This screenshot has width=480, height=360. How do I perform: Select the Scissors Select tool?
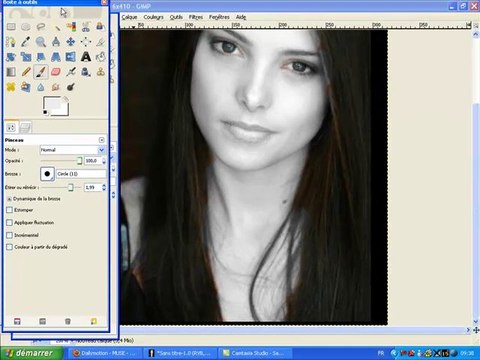pyautogui.click(x=86, y=27)
